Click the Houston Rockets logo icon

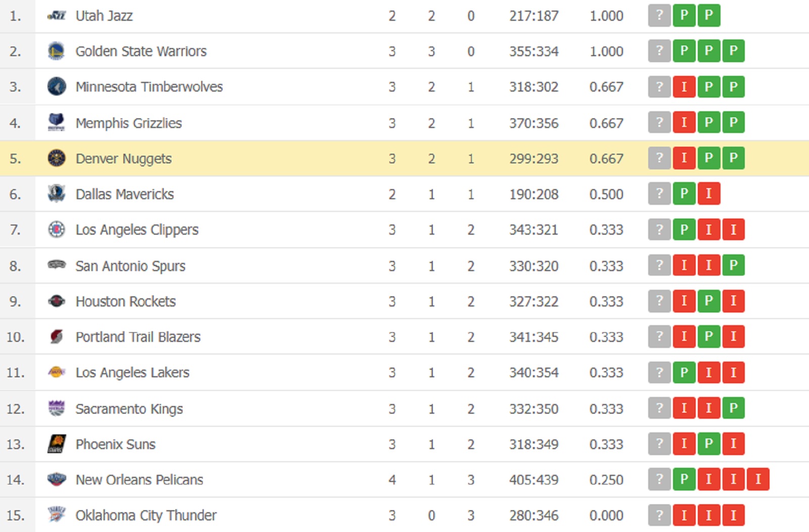pos(57,301)
